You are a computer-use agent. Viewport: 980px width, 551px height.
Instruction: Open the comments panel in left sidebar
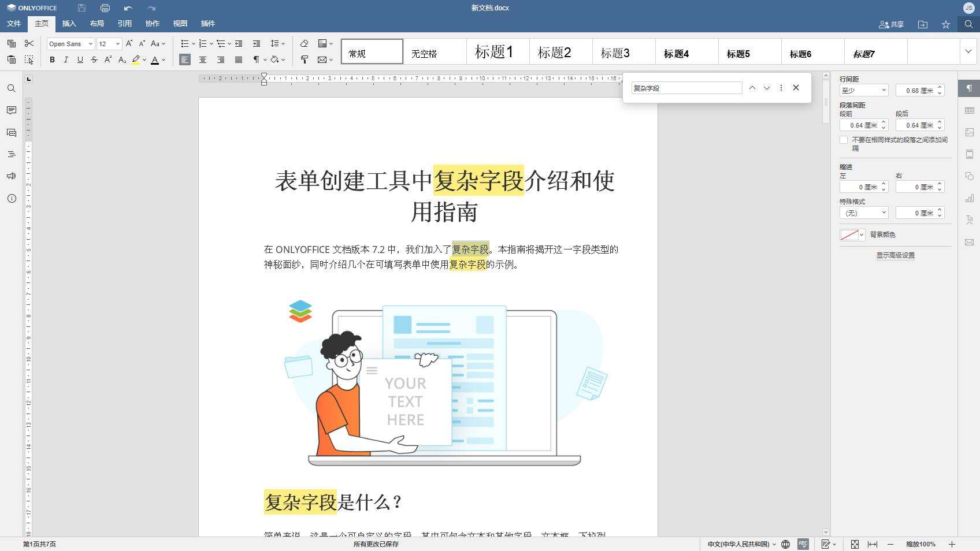point(11,110)
